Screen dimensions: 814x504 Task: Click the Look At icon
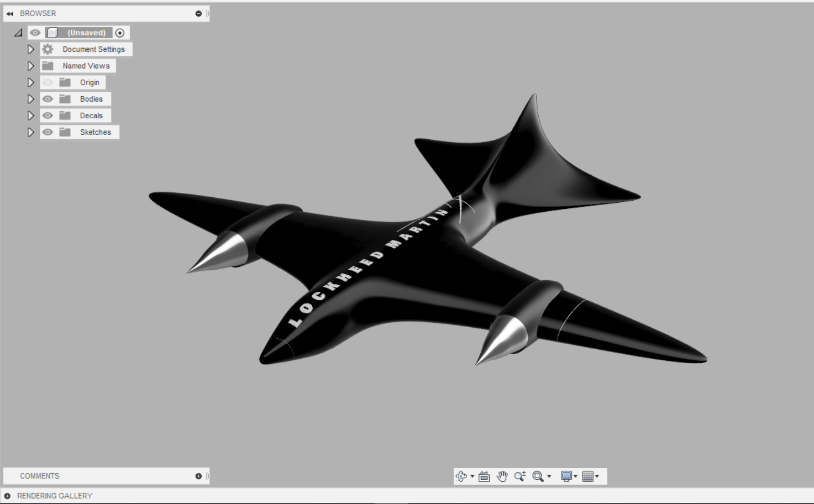pos(484,476)
